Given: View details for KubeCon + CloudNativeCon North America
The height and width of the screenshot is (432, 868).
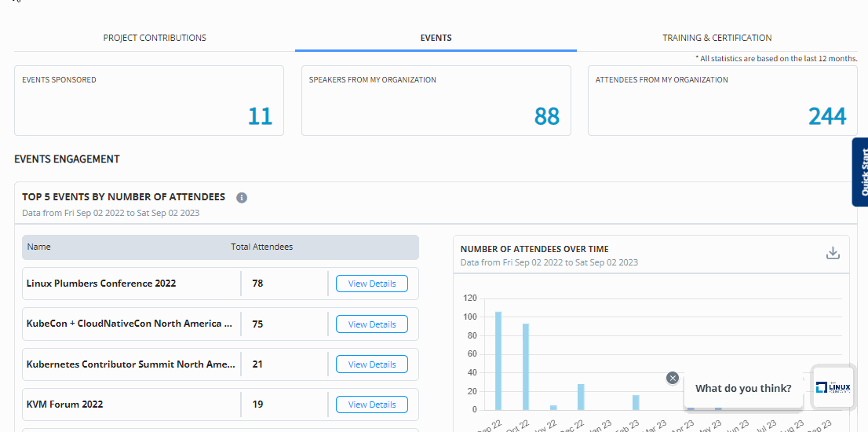Looking at the screenshot, I should coord(371,324).
